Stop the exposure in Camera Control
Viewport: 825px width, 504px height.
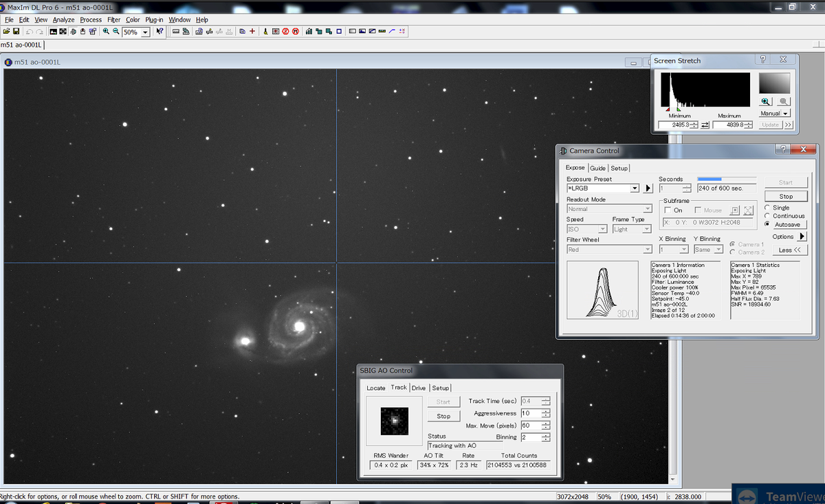tap(786, 196)
